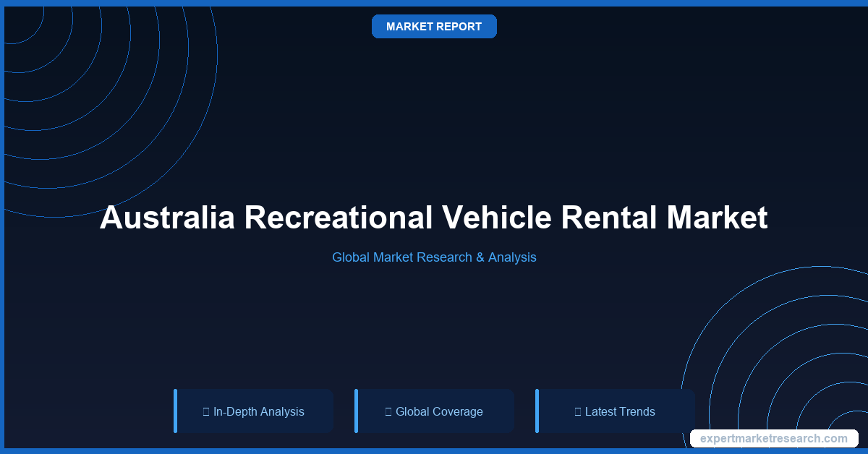868x454 pixels.
Task: Click the blue border strip along the bottom
Action: click(434, 451)
